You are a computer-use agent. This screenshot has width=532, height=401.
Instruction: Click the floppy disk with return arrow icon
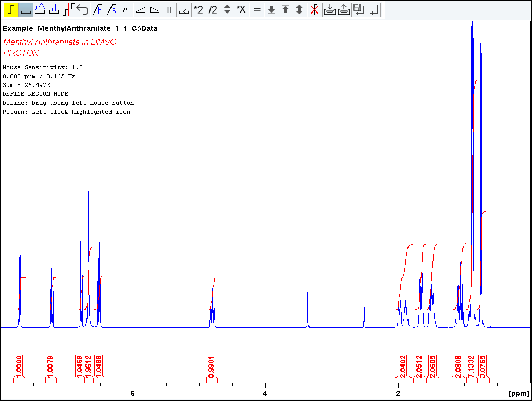point(358,9)
